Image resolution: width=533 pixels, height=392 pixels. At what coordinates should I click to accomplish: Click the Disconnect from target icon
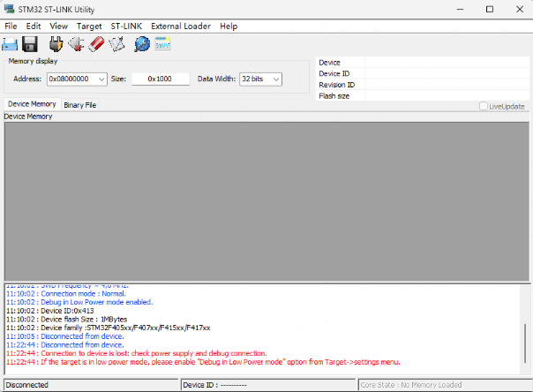tap(76, 44)
